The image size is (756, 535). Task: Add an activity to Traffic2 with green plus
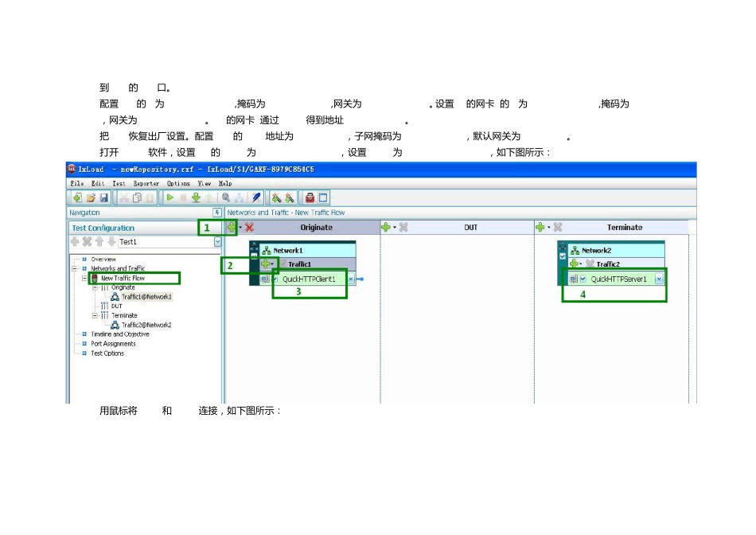coord(574,264)
